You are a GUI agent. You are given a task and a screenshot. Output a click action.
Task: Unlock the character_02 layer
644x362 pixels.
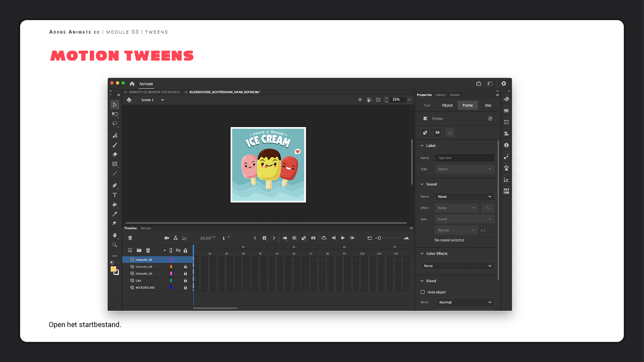click(185, 267)
